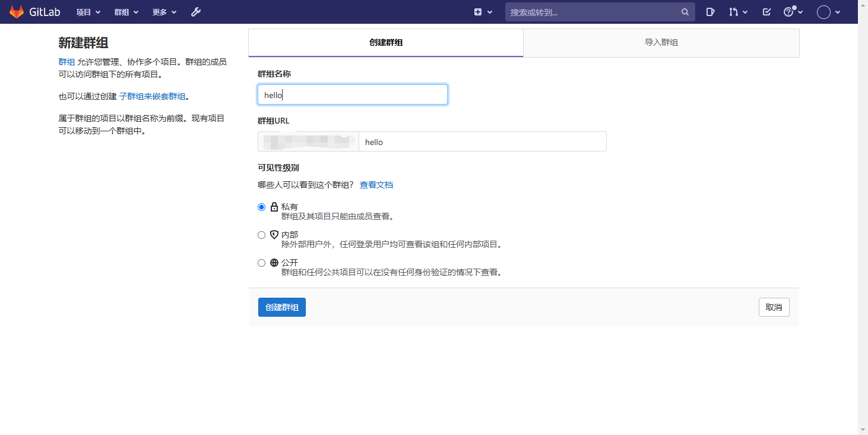868x435 pixels.
Task: Click the plus icon to create new item
Action: [x=479, y=12]
